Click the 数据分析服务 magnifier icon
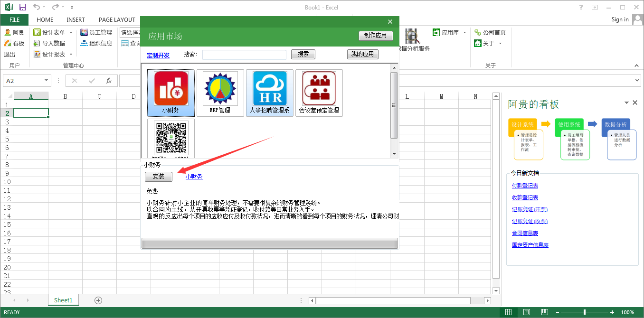Screen dimensions: 644x318 click(412, 36)
